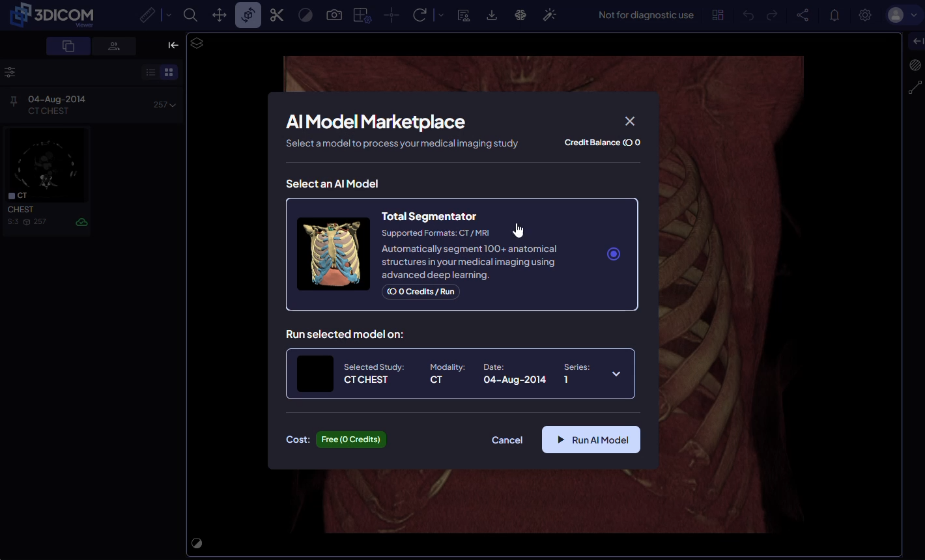Pick the scissors cut tool
The height and width of the screenshot is (560, 925).
[277, 15]
